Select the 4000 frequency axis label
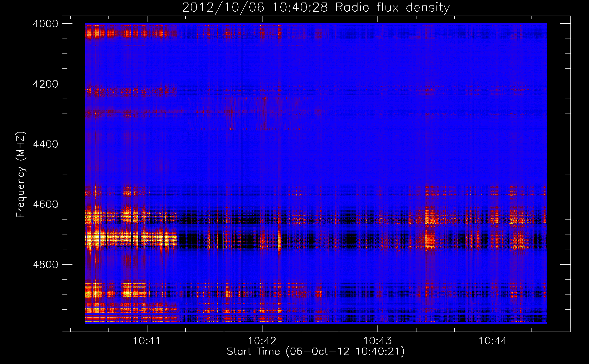Viewport: 589px width, 364px height. click(46, 24)
